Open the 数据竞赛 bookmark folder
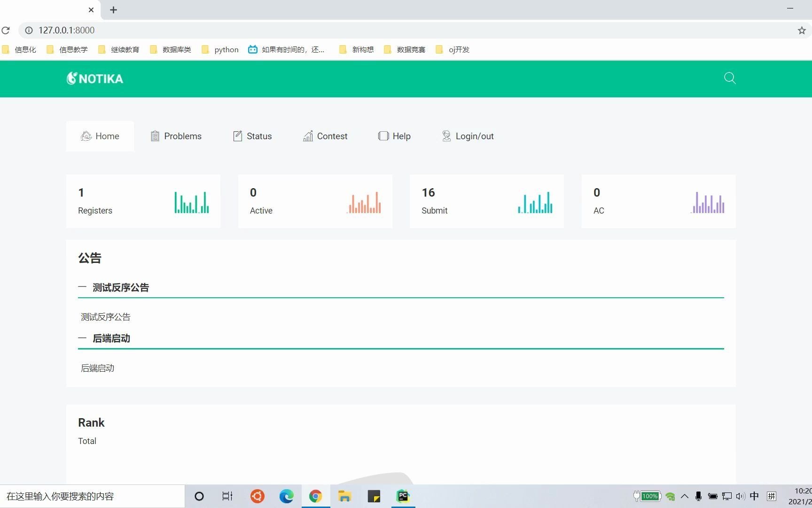This screenshot has height=508, width=812. [x=405, y=49]
